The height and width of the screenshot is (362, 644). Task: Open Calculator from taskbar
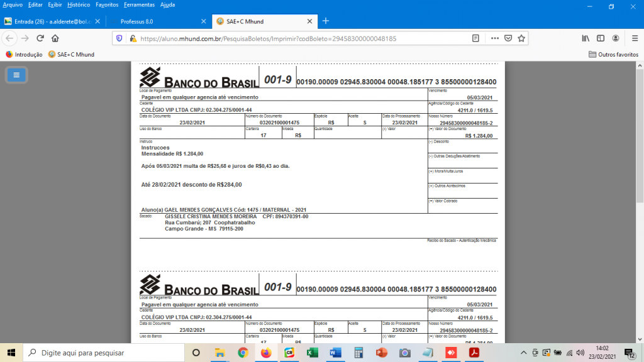click(x=358, y=353)
